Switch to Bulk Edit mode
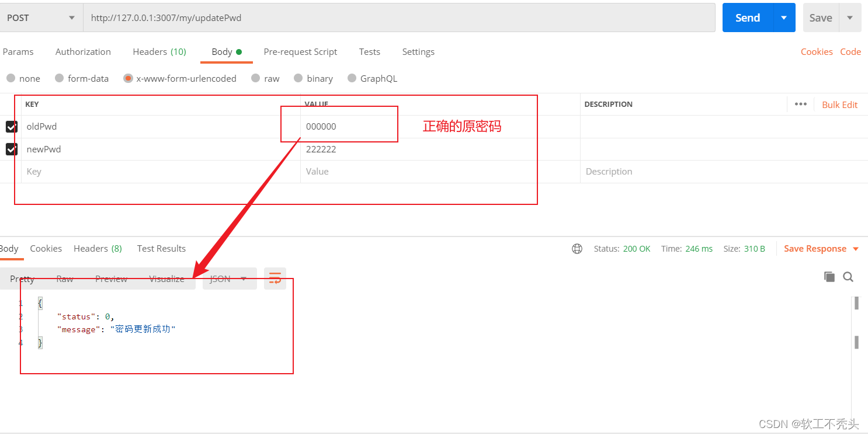Viewport: 868px width, 435px height. point(840,105)
